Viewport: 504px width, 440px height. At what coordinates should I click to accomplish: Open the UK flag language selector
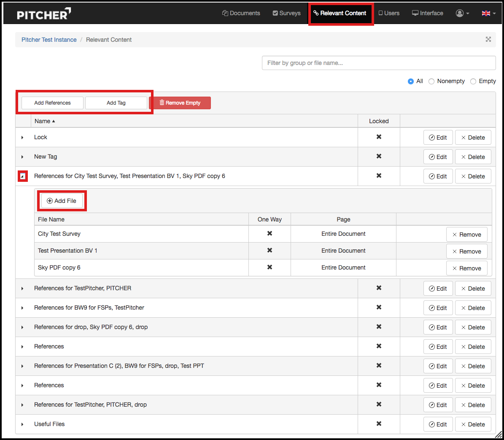488,13
